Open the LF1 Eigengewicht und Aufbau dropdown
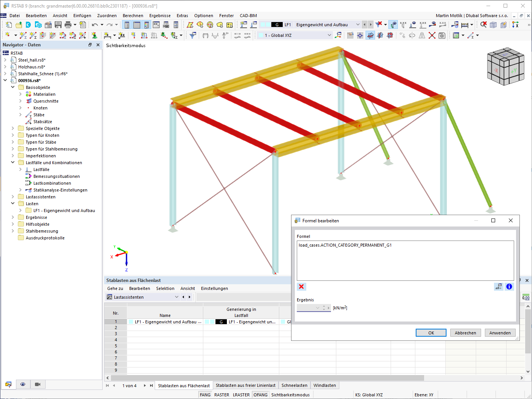 click(358, 24)
